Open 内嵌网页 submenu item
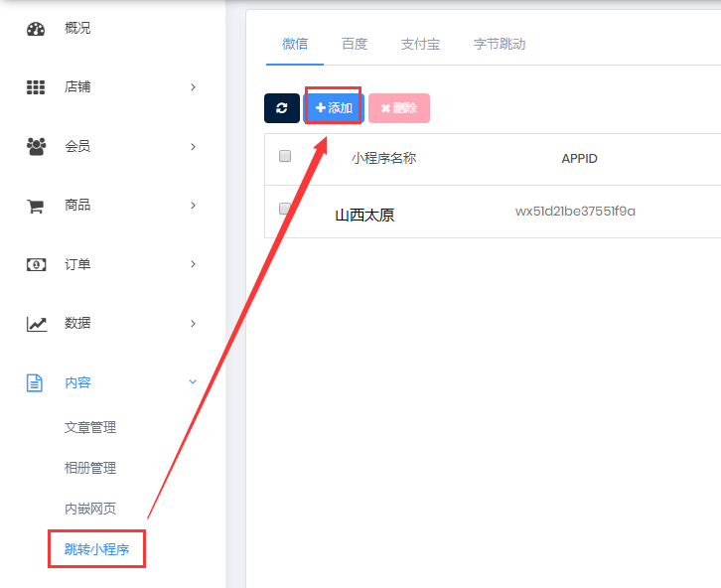The image size is (721, 588). coord(90,509)
